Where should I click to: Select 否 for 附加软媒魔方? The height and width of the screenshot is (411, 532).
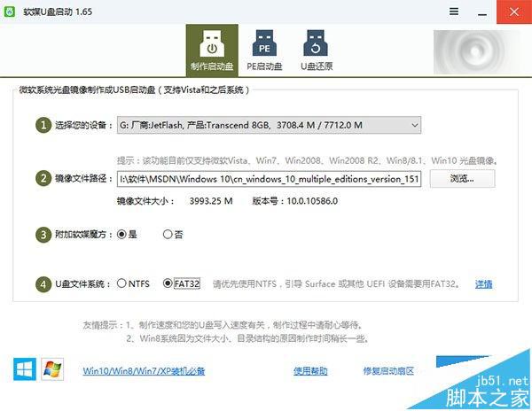tap(173, 234)
